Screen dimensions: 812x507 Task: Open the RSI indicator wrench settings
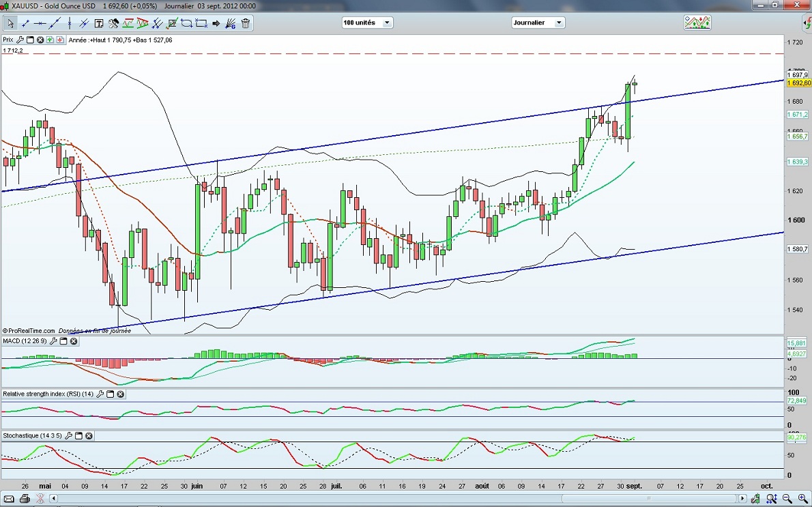pyautogui.click(x=100, y=394)
